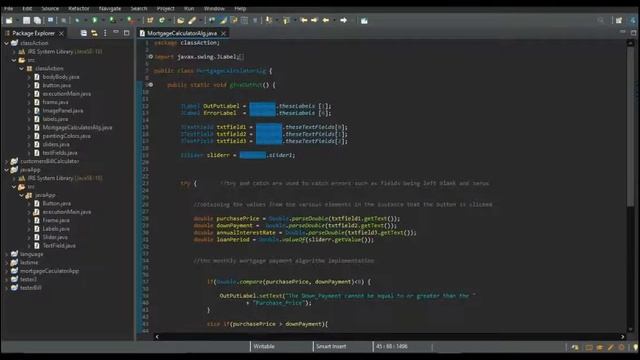The width and height of the screenshot is (640, 360).
Task: Click the Pin Editor icon
Action: pyautogui.click(x=364, y=20)
